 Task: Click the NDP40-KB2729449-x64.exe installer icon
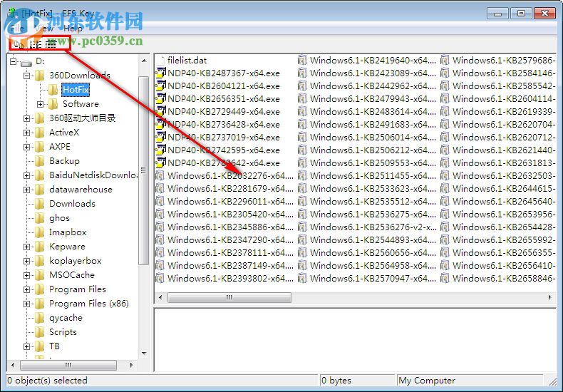pos(160,112)
